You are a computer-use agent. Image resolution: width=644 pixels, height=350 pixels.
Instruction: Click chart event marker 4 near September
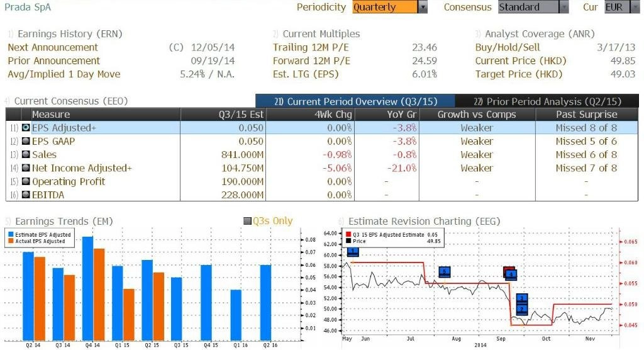pos(511,274)
